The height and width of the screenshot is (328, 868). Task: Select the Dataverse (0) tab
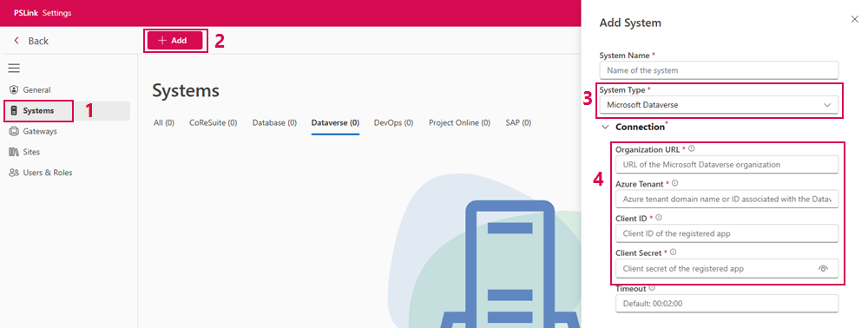click(x=335, y=123)
